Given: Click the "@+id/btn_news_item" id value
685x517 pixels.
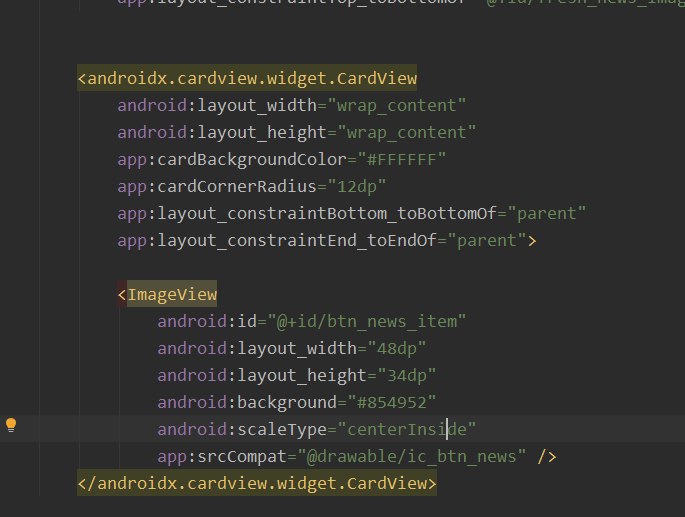Looking at the screenshot, I should (x=367, y=322).
